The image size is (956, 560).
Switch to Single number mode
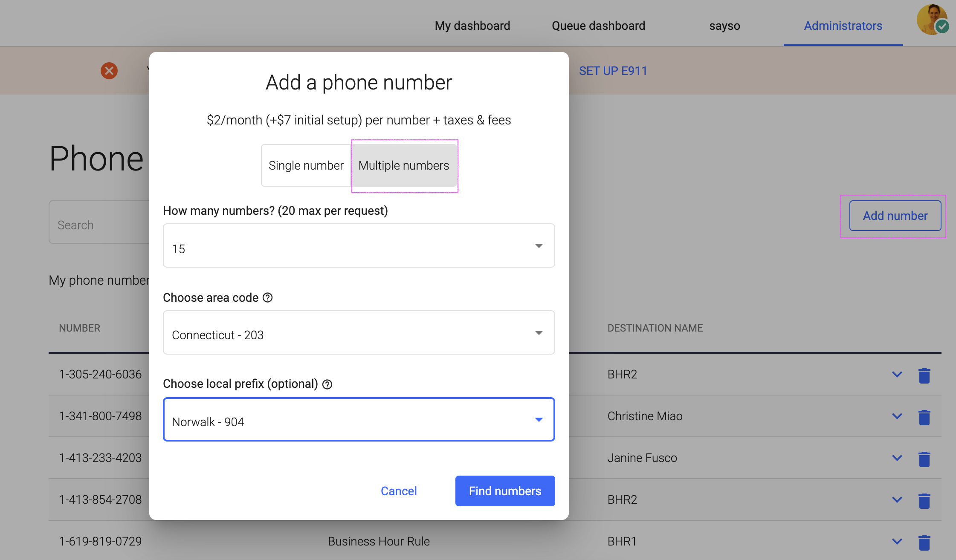(x=306, y=165)
